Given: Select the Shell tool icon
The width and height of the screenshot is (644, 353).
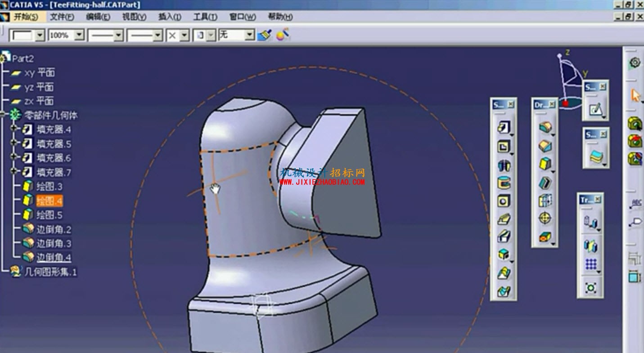Looking at the screenshot, I should pyautogui.click(x=545, y=183).
